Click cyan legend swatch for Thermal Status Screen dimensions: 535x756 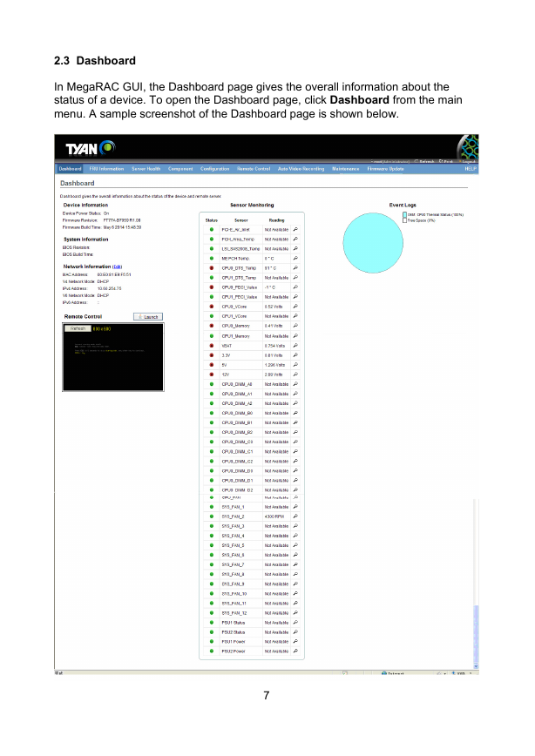coord(405,214)
